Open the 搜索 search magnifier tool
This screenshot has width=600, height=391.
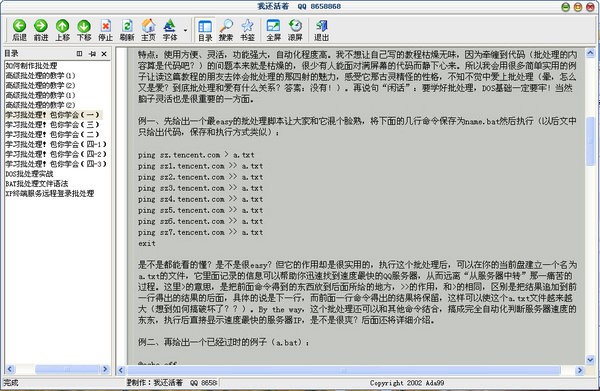(226, 26)
